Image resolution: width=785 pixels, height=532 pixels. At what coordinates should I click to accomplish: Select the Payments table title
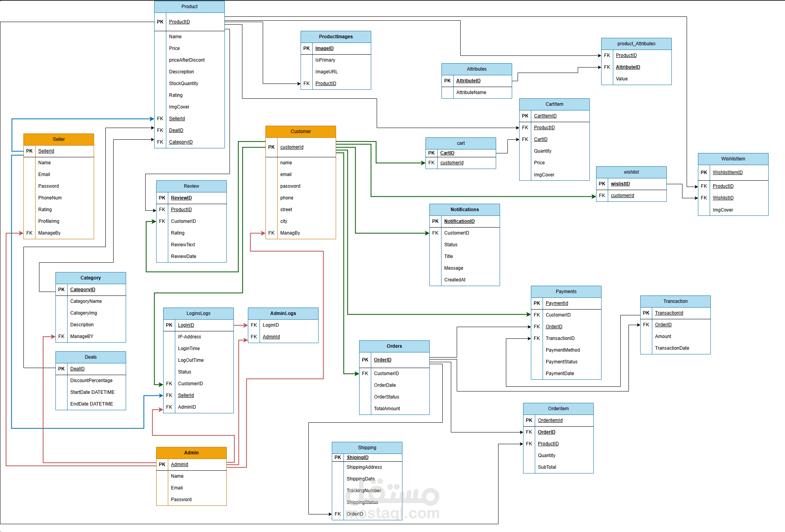[x=566, y=292]
